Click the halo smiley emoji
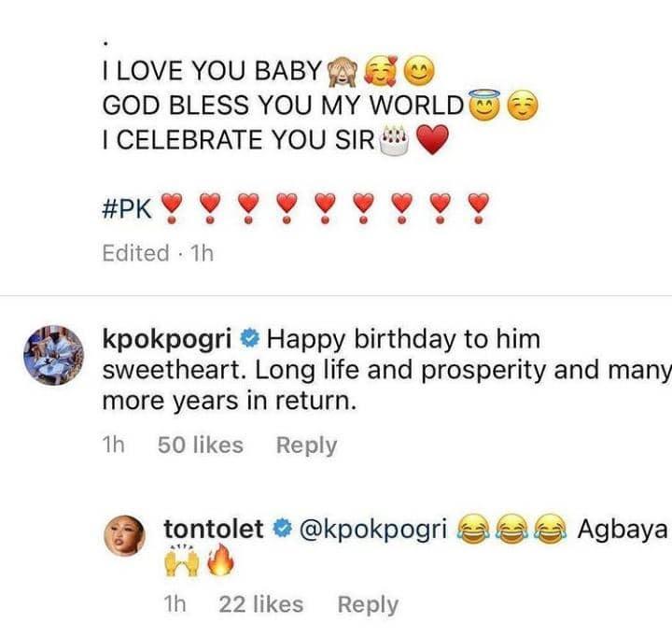The height and width of the screenshot is (637, 672). coord(483,106)
